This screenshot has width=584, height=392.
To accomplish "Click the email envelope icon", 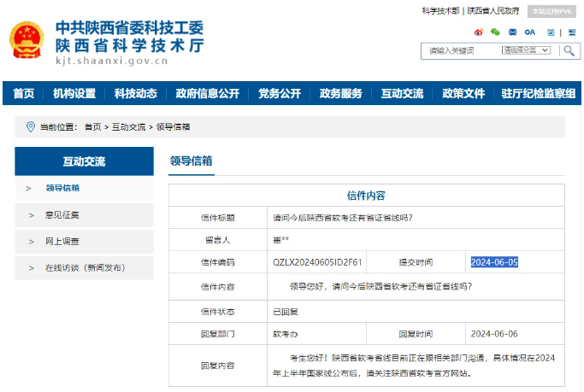I will click(512, 32).
